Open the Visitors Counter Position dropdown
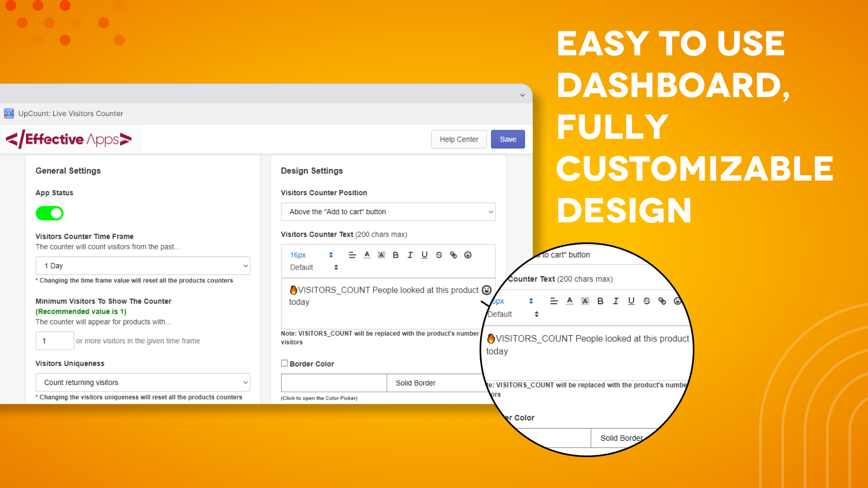The height and width of the screenshot is (488, 868). (x=388, y=211)
